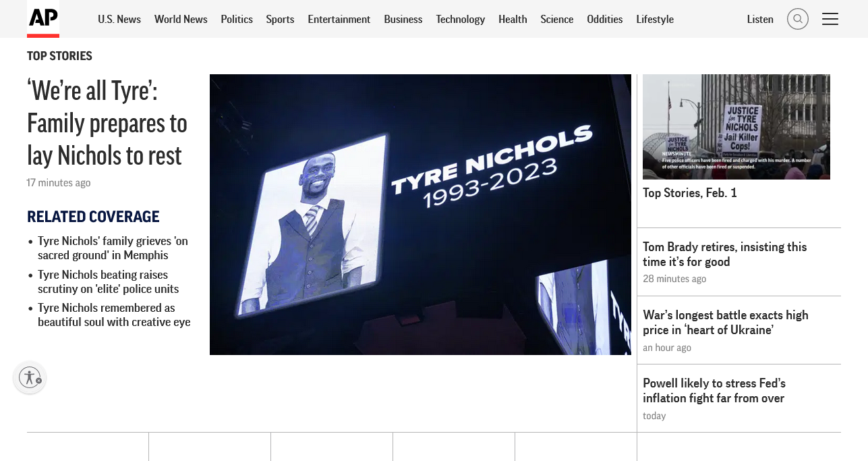Viewport: 868px width, 461px height.
Task: Open Tyre Nichols remembered as beautiful soul
Action: (114, 315)
